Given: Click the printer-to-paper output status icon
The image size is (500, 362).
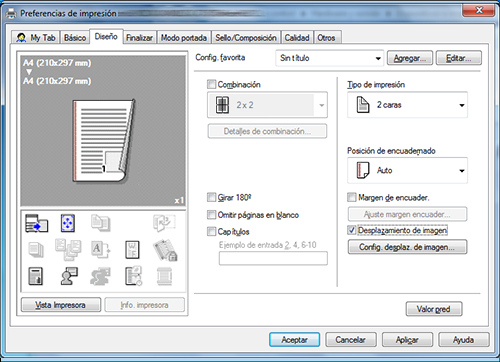Looking at the screenshot, I should tap(37, 223).
